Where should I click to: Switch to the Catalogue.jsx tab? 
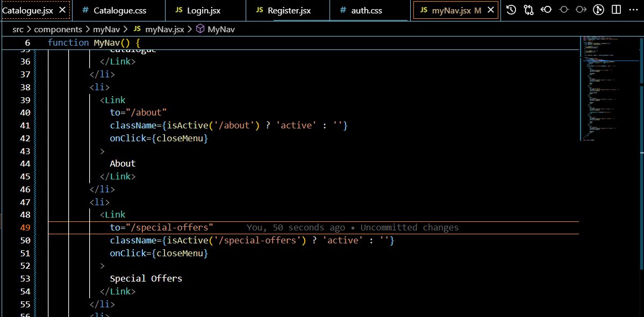coord(27,10)
